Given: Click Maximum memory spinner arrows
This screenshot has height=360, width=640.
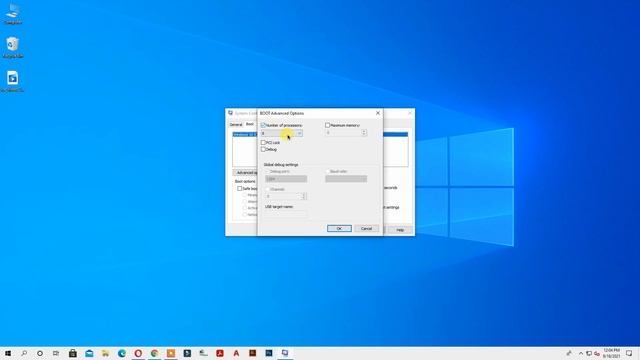Looking at the screenshot, I should pos(364,133).
